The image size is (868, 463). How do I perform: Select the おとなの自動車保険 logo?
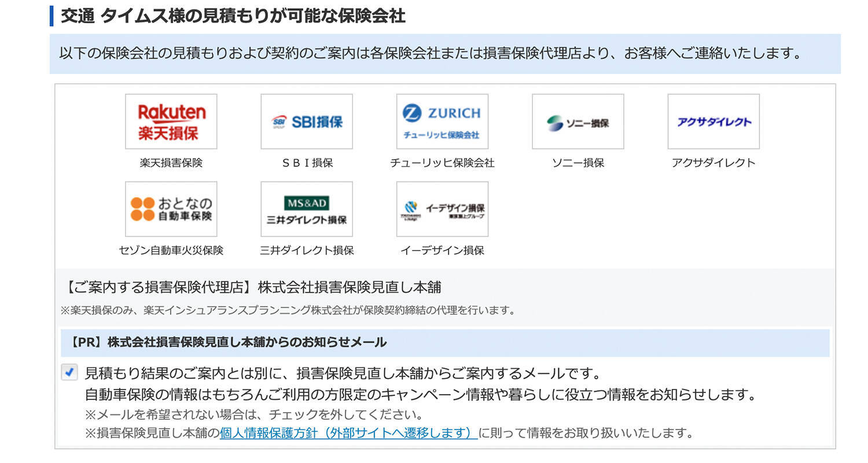click(x=171, y=209)
